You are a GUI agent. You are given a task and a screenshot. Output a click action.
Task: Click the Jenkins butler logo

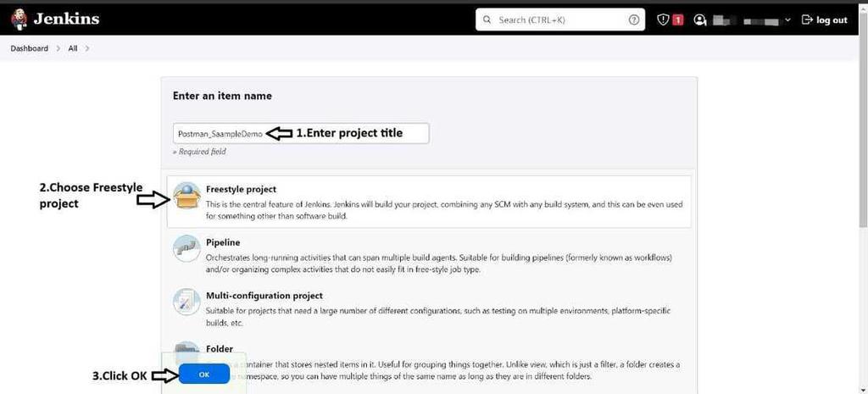(19, 19)
